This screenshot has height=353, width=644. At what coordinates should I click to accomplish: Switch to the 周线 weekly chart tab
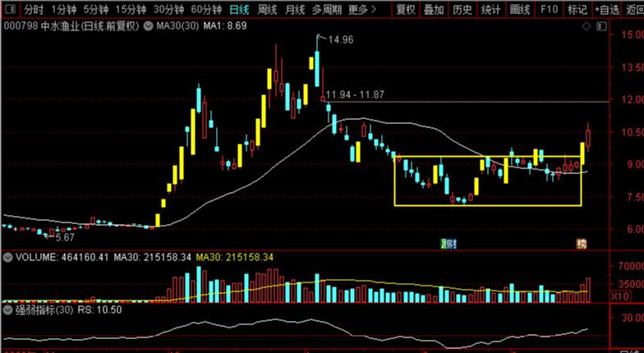[x=267, y=9]
